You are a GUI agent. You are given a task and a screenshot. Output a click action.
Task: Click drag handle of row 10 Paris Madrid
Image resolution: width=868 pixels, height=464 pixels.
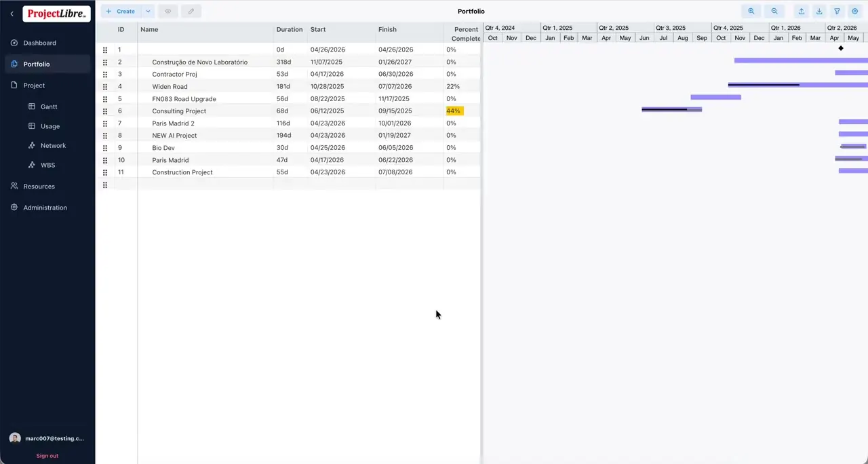point(105,160)
